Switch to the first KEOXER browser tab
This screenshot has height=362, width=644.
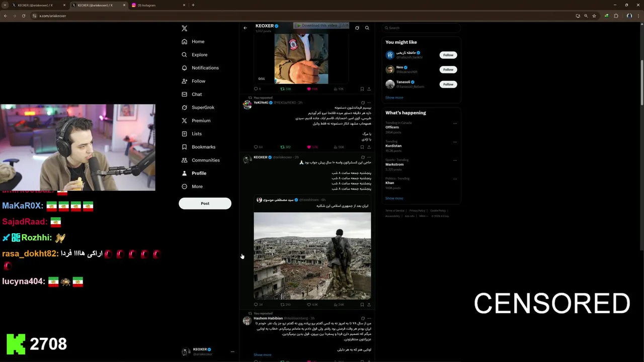[x=38, y=5]
